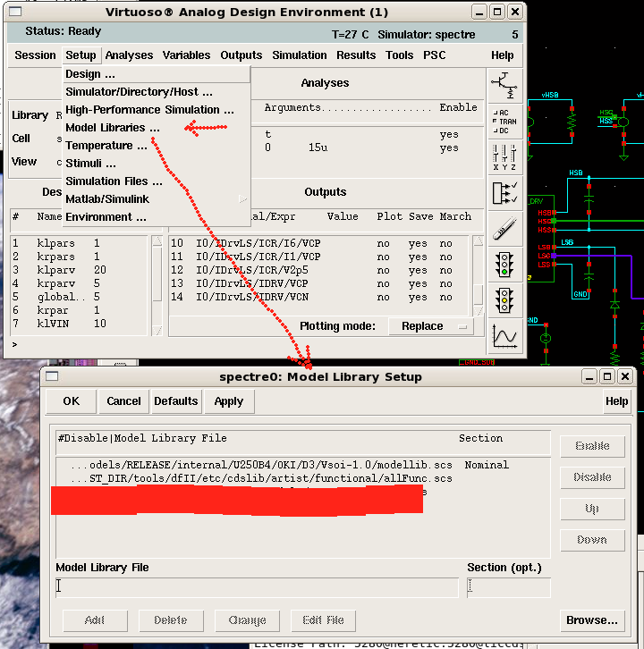Click the Change button
Screen dimensions: 644x649
[x=247, y=620]
